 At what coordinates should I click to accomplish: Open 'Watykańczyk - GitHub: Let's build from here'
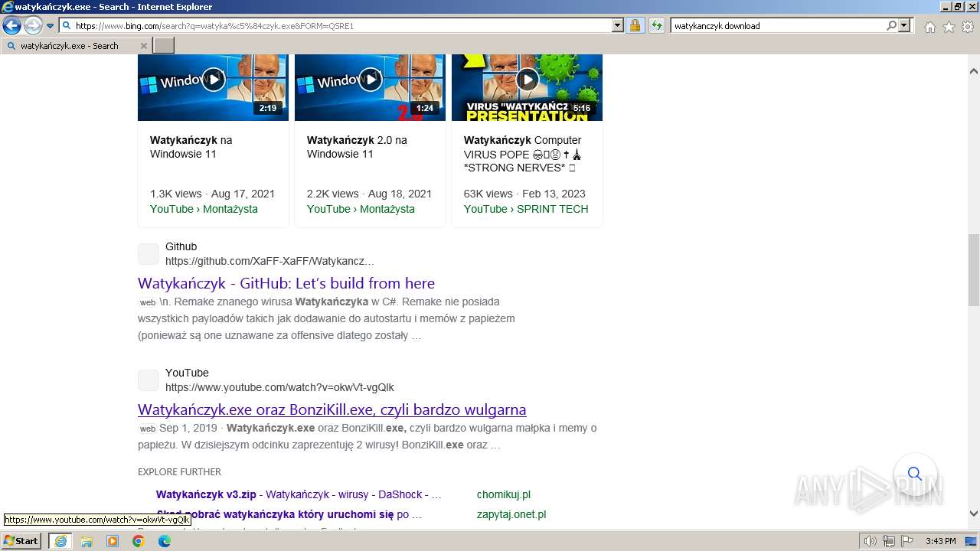tap(286, 283)
